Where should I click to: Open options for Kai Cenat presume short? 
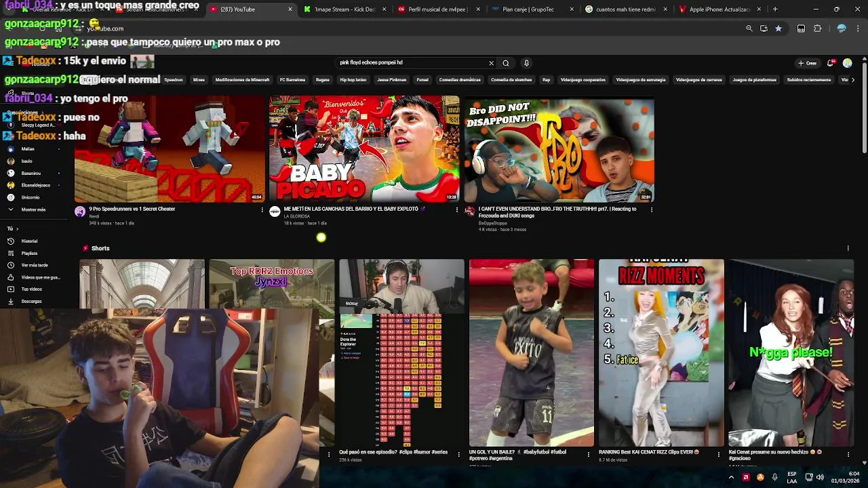coord(848,454)
